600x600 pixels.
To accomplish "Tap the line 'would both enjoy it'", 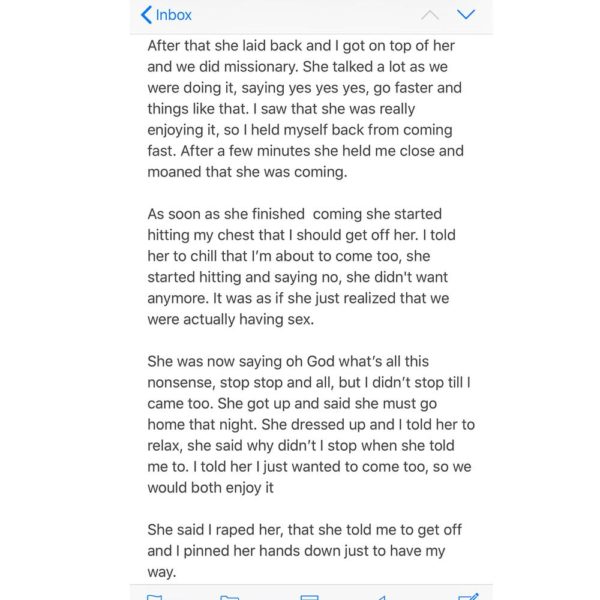I will coord(210,488).
